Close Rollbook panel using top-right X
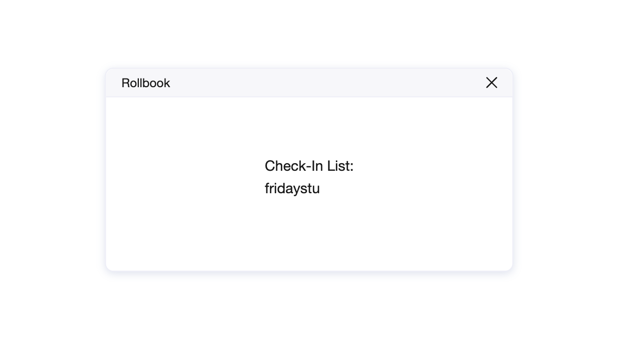The image size is (635, 364). click(x=492, y=83)
